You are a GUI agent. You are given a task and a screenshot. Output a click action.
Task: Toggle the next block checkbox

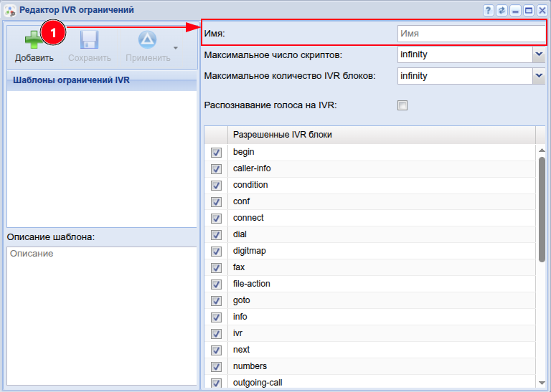pos(216,350)
